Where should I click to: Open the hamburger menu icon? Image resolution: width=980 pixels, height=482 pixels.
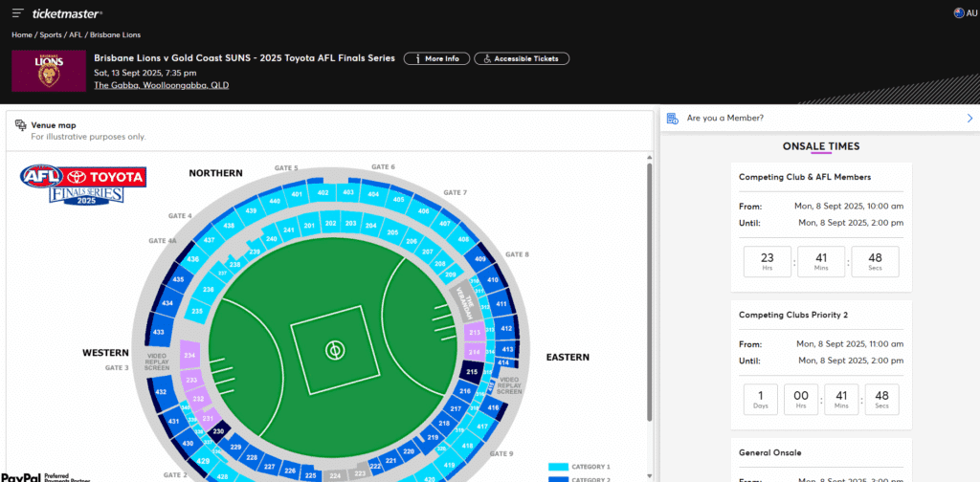(17, 13)
